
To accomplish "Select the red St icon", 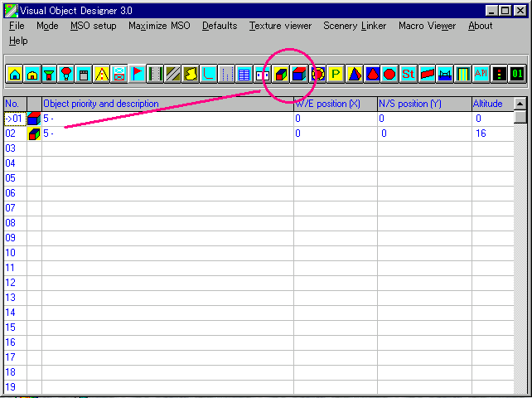I will (408, 74).
